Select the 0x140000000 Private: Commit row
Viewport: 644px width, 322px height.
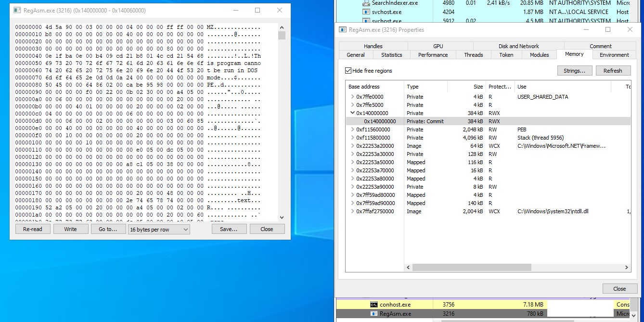tap(488, 121)
